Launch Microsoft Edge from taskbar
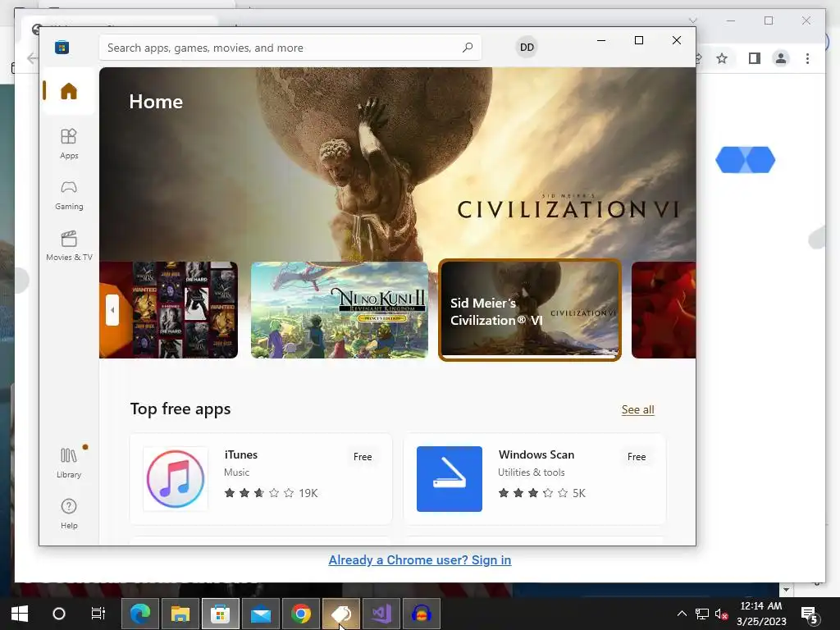 [140, 614]
